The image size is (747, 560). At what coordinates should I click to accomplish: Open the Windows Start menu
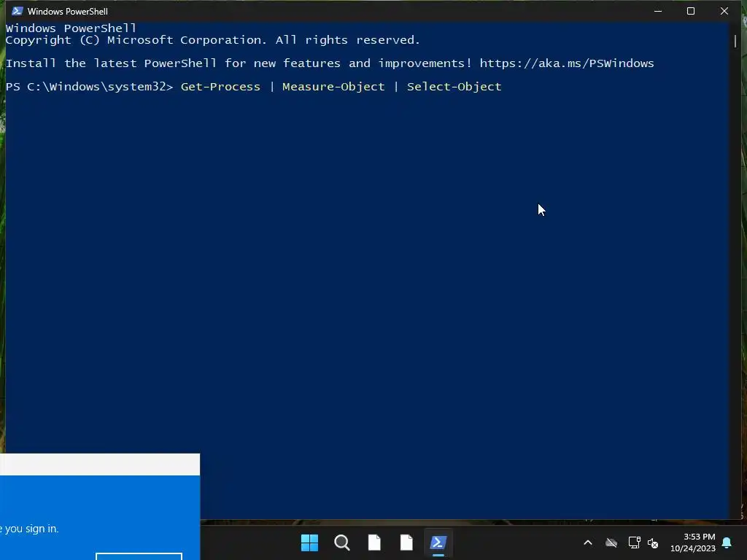tap(309, 542)
